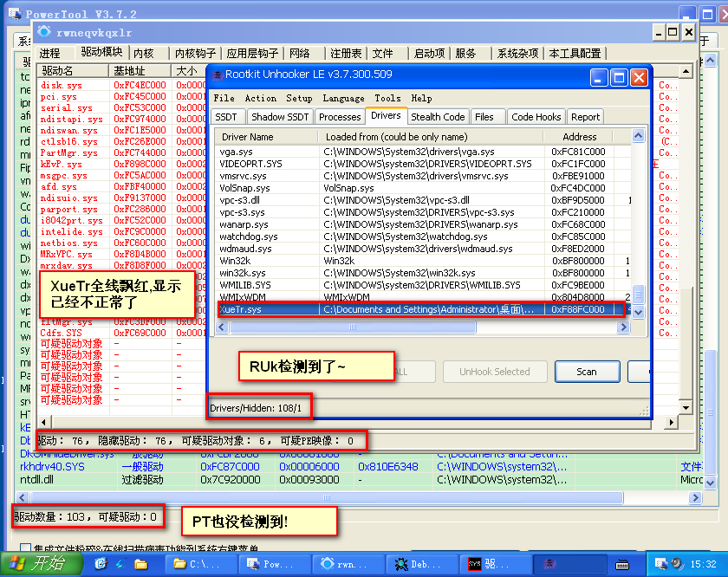Viewport: 728px width, 577px height.
Task: Select the watchdog.sys driver row
Action: (423, 237)
